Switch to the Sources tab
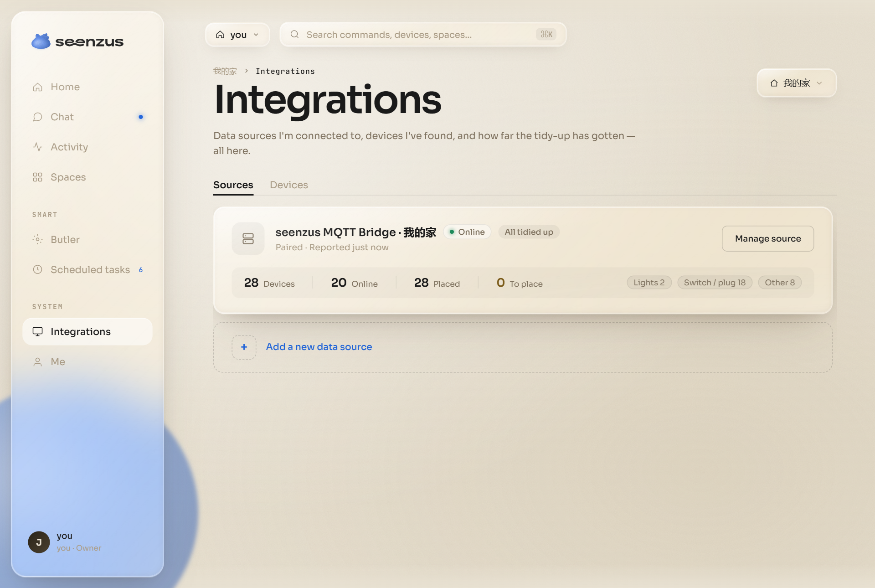The height and width of the screenshot is (588, 875). (x=233, y=185)
